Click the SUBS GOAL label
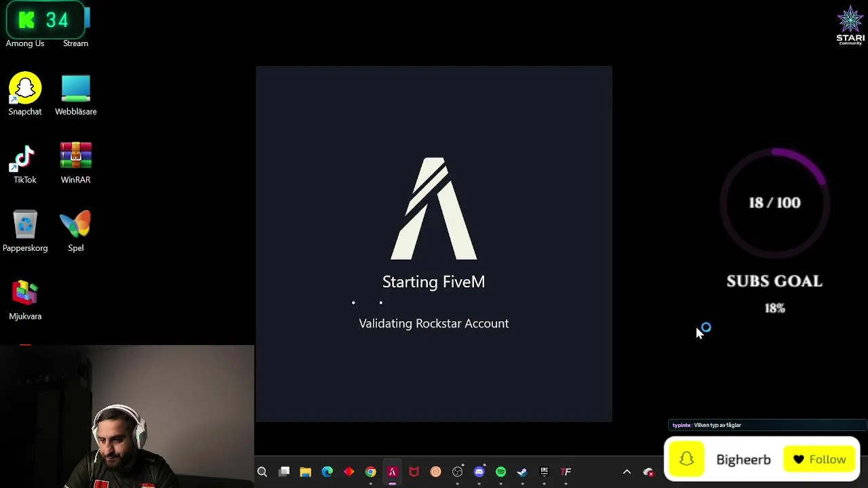The image size is (868, 488). 774,281
